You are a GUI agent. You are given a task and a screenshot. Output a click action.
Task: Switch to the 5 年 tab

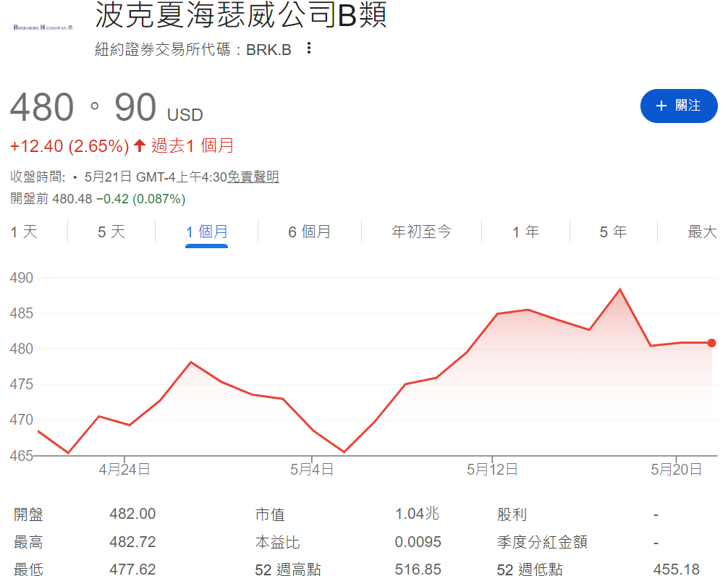pyautogui.click(x=614, y=232)
